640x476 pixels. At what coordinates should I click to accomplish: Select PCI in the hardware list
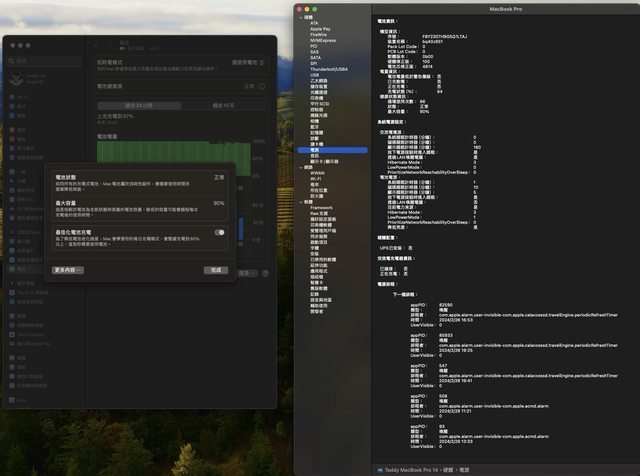(313, 46)
